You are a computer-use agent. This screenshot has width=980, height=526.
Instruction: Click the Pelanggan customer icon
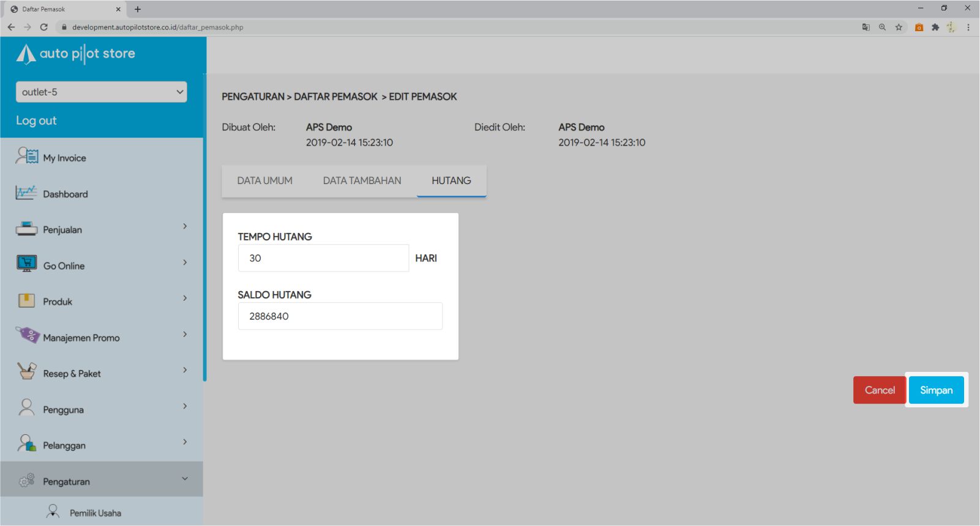click(26, 443)
